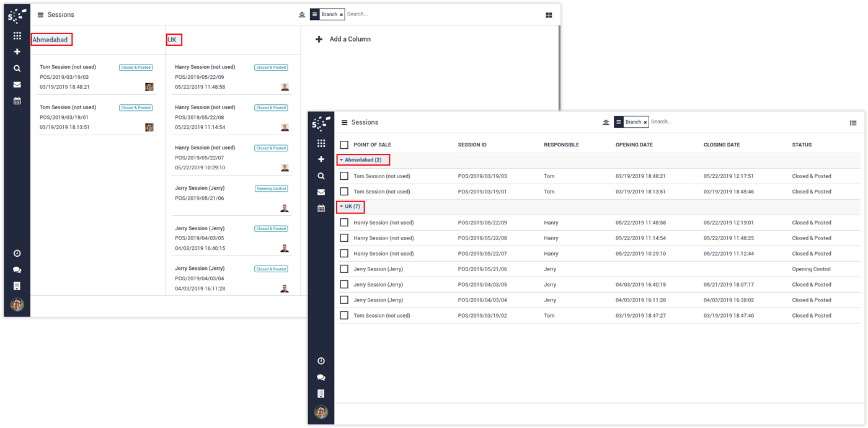
Task: Open chat bubbles icon in kanban window sidebar
Action: point(17,270)
